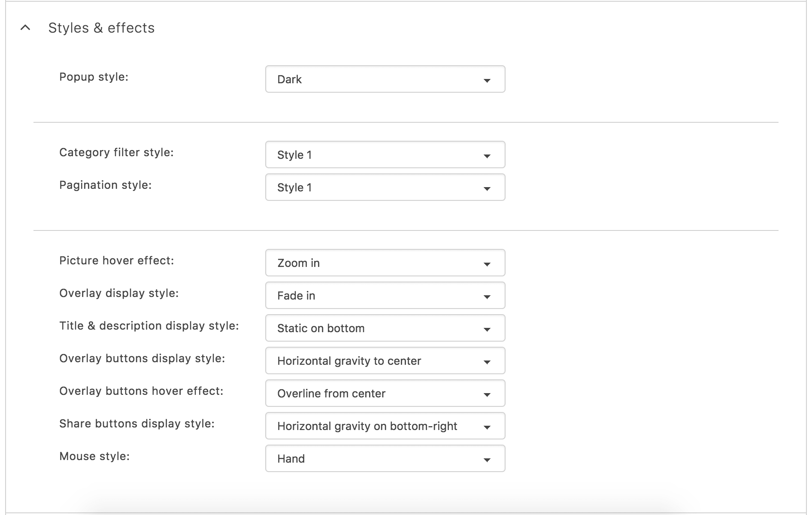Viewport: 812px width, 515px height.
Task: Click the arrow on Overlay display style dropdown
Action: [x=487, y=297]
